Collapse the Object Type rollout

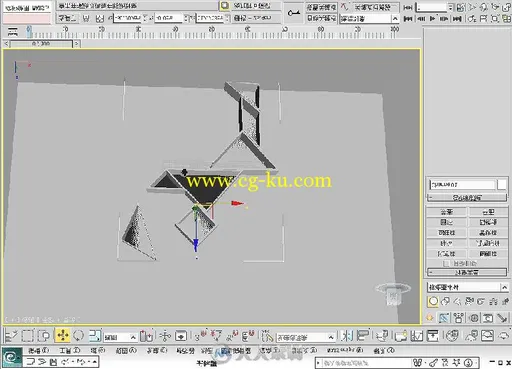(x=467, y=272)
